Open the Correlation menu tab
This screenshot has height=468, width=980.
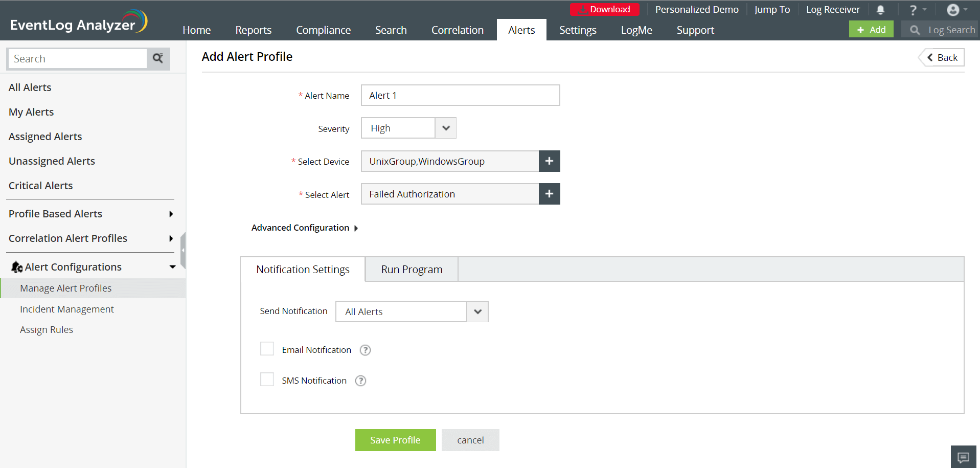pyautogui.click(x=457, y=30)
